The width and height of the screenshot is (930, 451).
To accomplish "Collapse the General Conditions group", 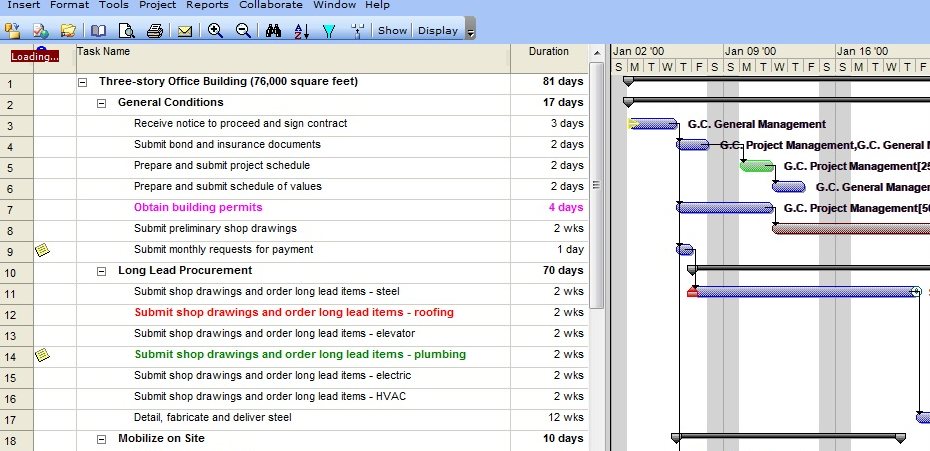I will click(102, 103).
